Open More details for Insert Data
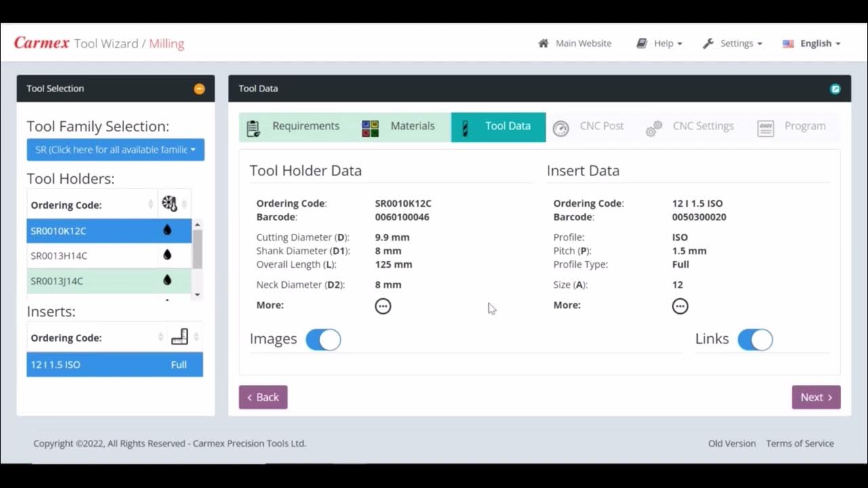Viewport: 868px width, 488px height. pos(680,306)
